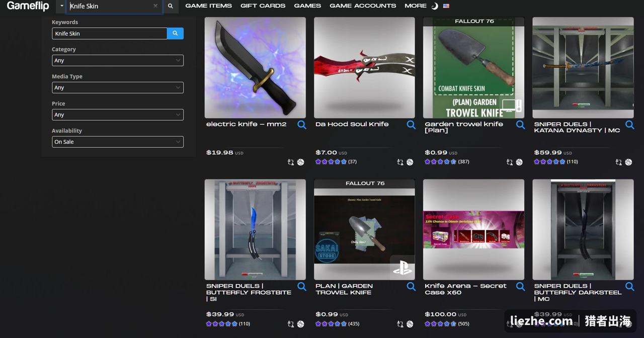The image size is (644, 338).
Task: Open the GIFT CARDS menu
Action: [263, 6]
